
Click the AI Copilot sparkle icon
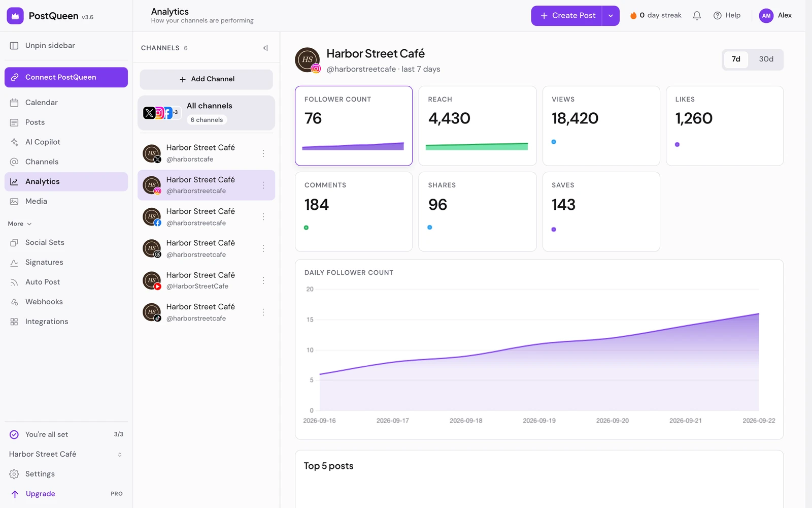pos(14,142)
